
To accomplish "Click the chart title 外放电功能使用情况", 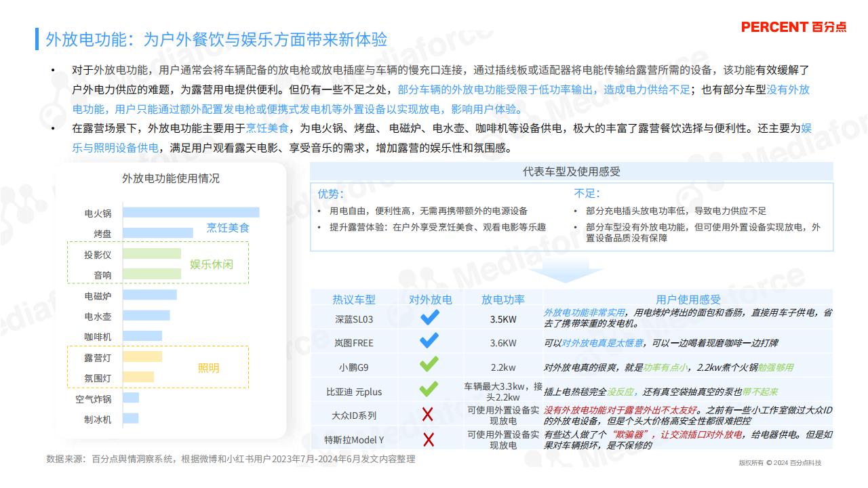I will (170, 178).
